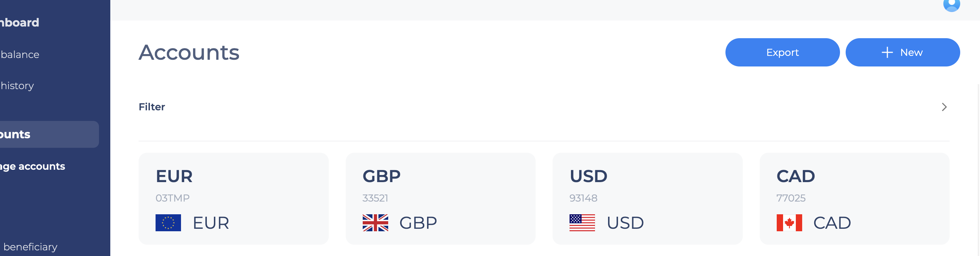Create a New account

902,52
